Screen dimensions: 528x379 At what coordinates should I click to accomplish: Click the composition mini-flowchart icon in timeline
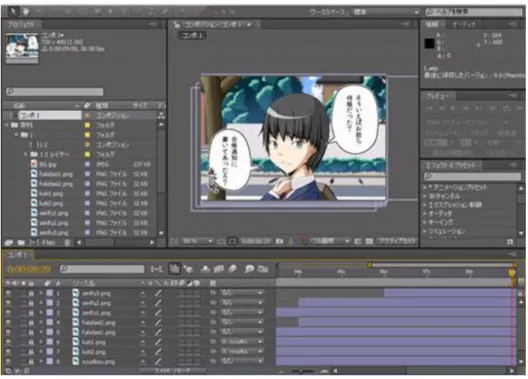[x=157, y=269]
